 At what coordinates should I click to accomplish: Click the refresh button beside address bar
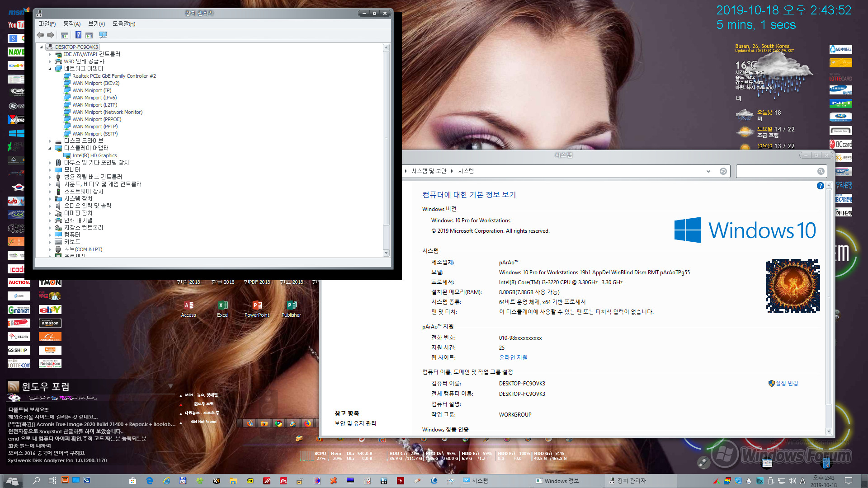point(723,171)
